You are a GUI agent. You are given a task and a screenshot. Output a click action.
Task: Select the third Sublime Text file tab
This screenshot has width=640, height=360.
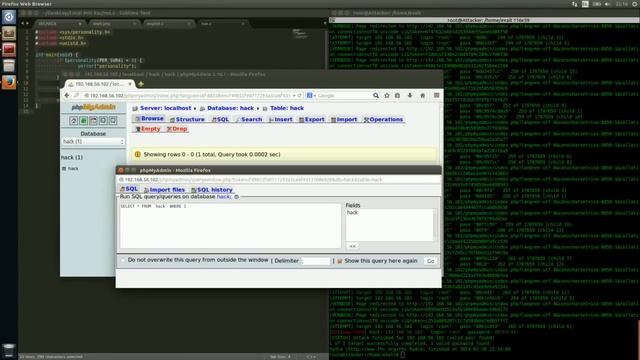[x=168, y=24]
